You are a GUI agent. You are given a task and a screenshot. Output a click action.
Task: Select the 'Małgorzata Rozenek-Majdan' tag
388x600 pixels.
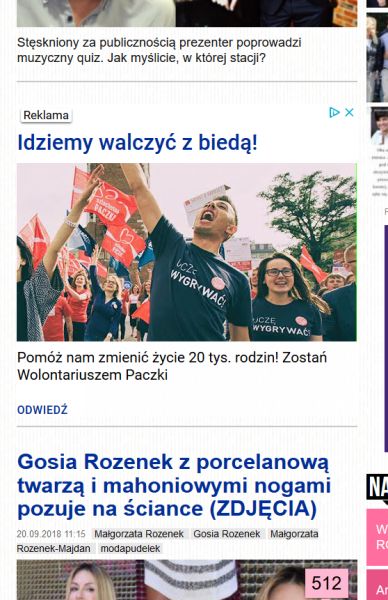pos(167,541)
